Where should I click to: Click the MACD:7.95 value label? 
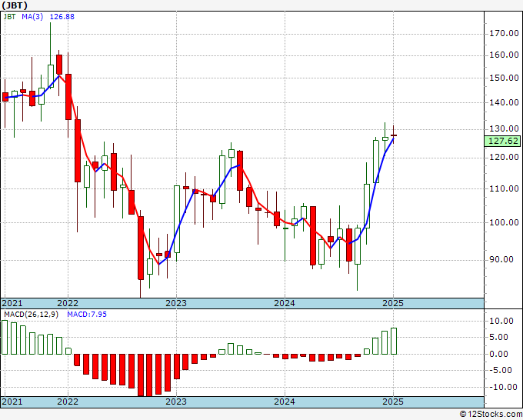(x=87, y=315)
